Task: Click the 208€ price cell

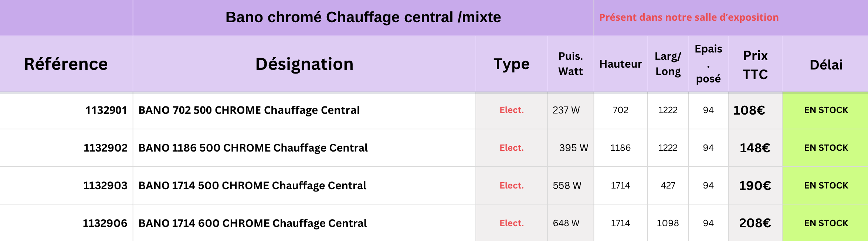Action: 755,223
